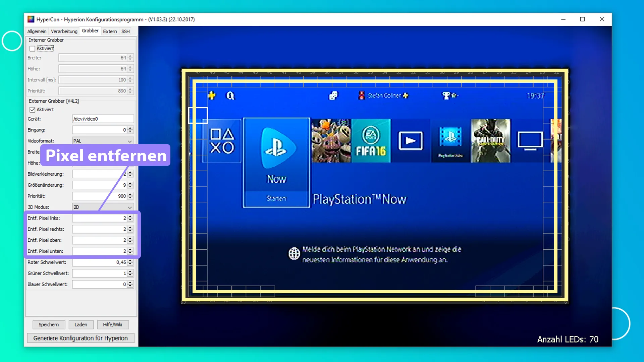Click the friends icon in preview top bar
Screen dimensions: 644x362
pos(333,96)
